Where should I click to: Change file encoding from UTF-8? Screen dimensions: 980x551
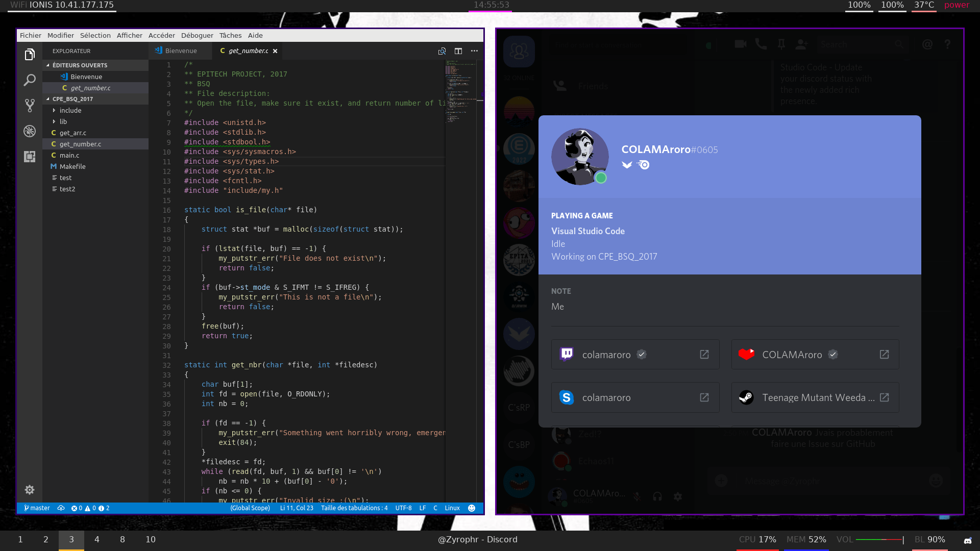click(403, 508)
